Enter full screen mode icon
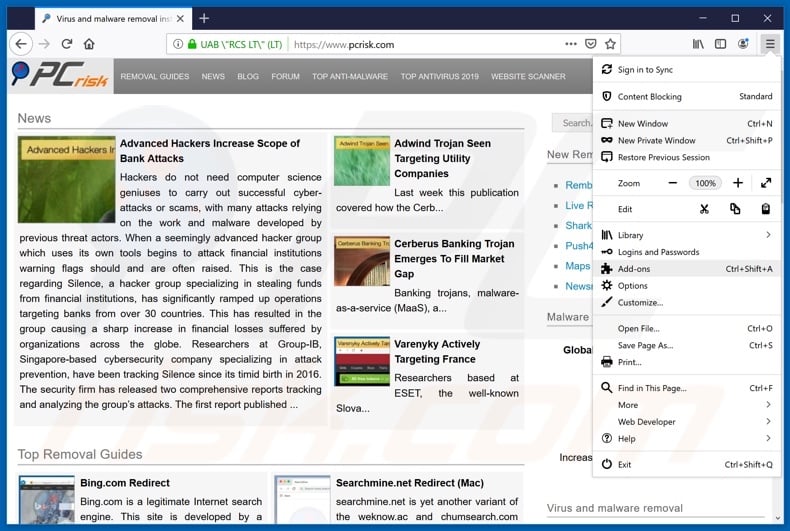 (x=766, y=183)
